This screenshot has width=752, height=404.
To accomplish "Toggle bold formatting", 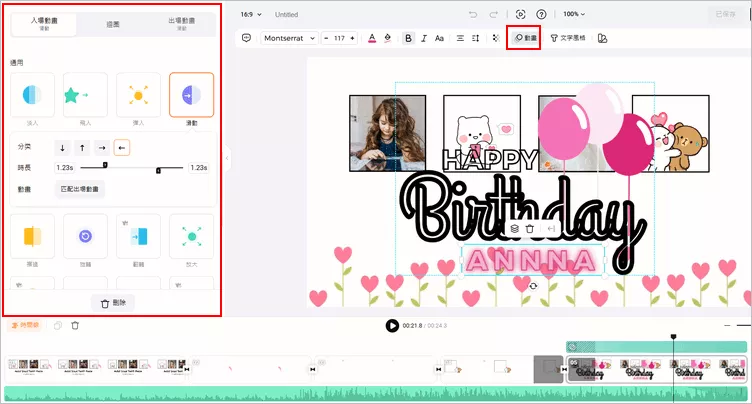I will click(x=408, y=38).
